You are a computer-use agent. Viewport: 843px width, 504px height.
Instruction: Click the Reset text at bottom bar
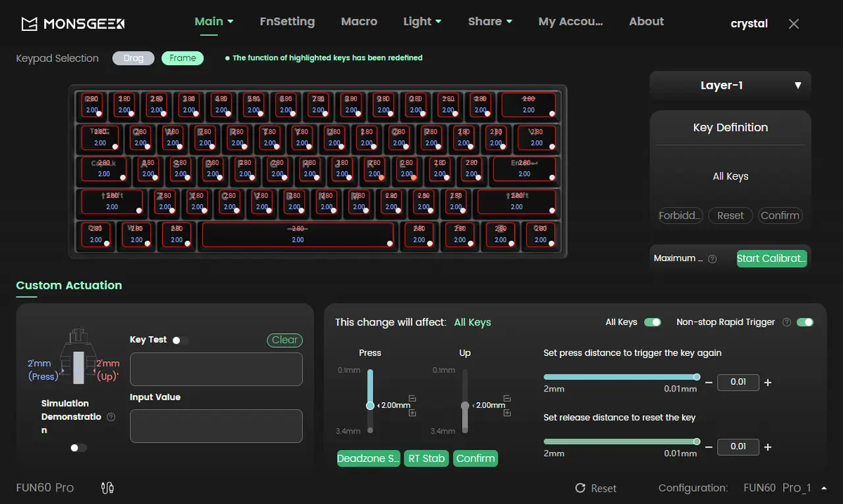click(x=604, y=488)
